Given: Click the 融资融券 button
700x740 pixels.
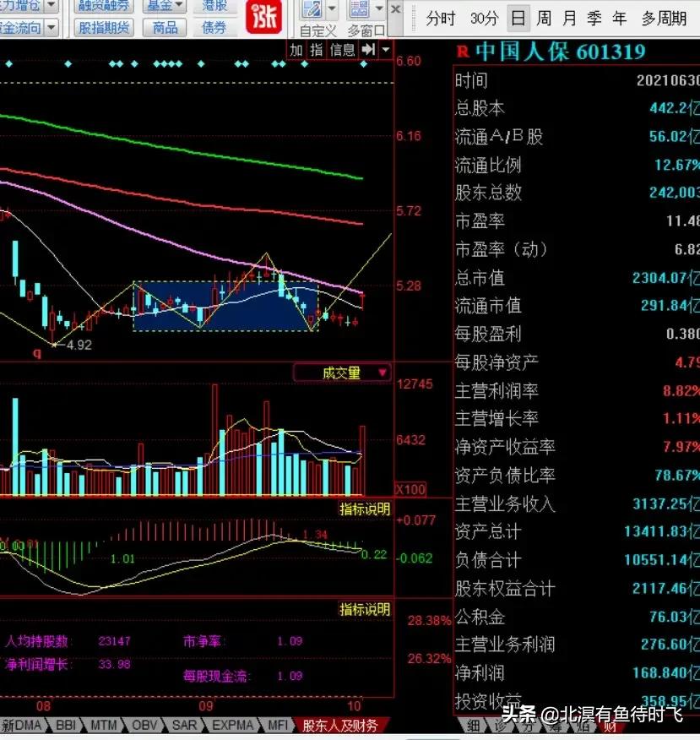Looking at the screenshot, I should 104,6.
